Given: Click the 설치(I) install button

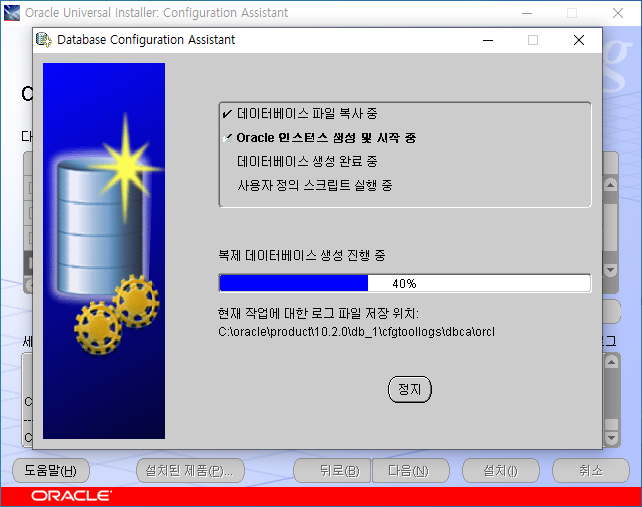Looking at the screenshot, I should coord(501,470).
